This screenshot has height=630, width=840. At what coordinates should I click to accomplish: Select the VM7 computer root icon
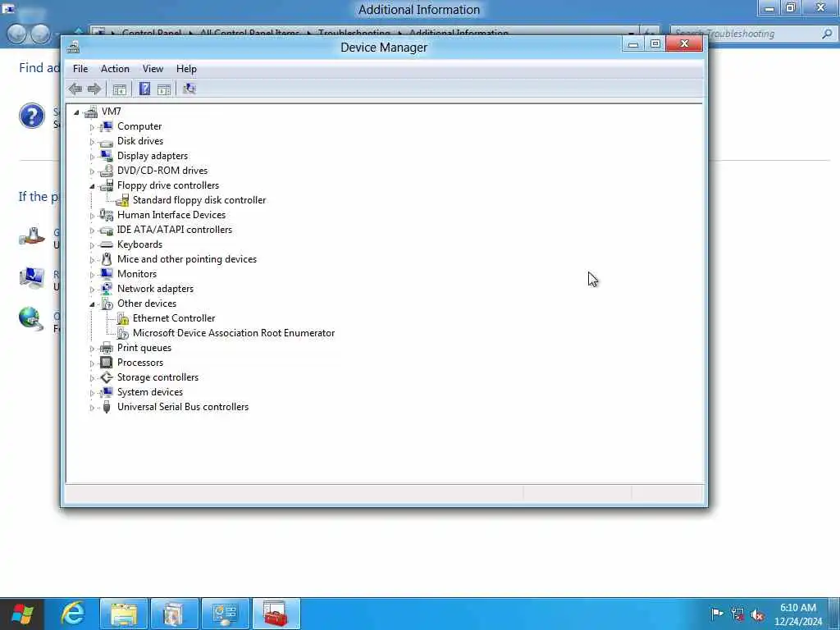point(91,112)
